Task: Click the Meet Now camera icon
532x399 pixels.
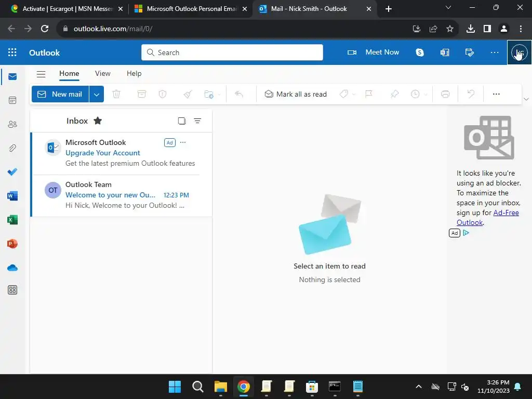Action: (x=352, y=52)
